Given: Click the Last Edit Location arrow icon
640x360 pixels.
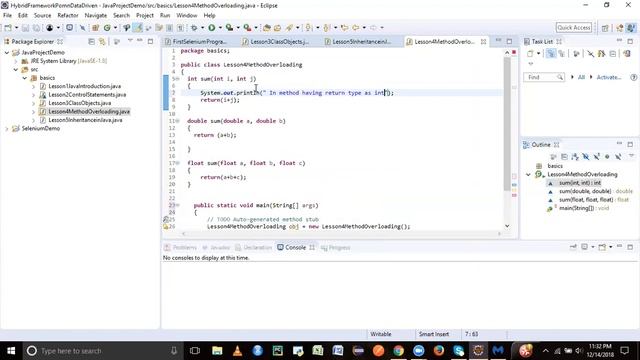Looking at the screenshot, I should pyautogui.click(x=344, y=27).
